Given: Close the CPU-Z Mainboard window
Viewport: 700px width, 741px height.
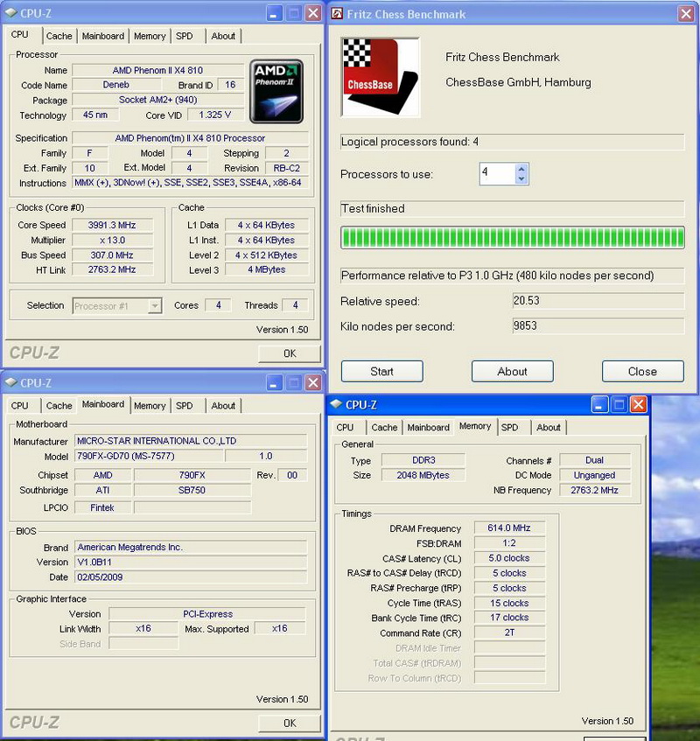Looking at the screenshot, I should click(313, 382).
